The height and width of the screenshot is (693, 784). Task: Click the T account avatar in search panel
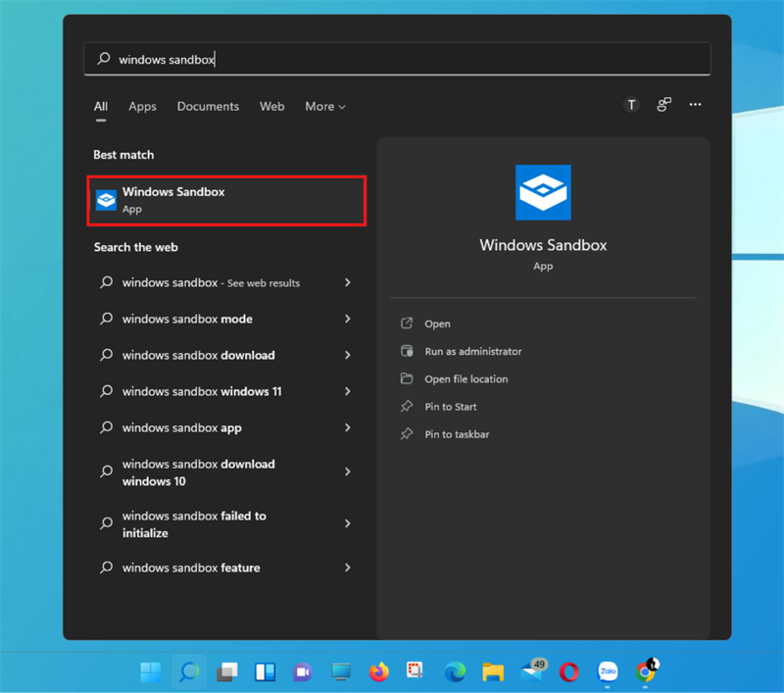[631, 105]
